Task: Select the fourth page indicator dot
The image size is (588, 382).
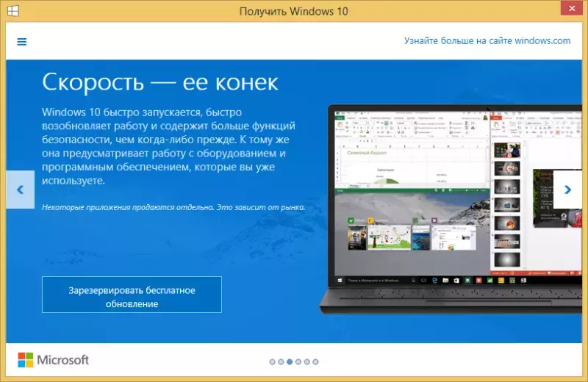Action: [298, 361]
